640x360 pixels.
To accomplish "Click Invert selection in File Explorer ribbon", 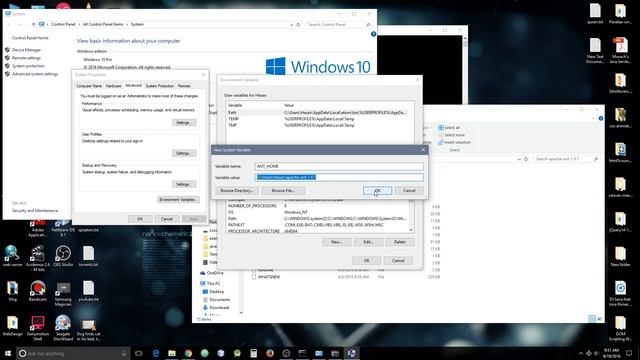I will [454, 142].
